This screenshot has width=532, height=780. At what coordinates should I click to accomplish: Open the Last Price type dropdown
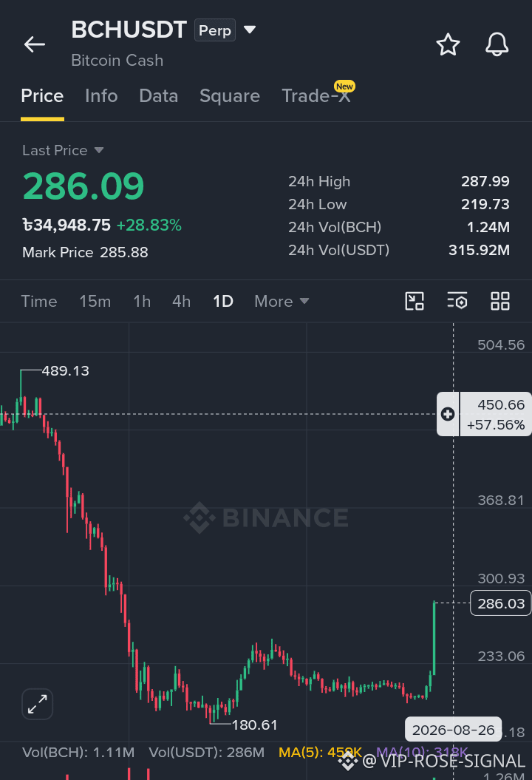point(99,150)
